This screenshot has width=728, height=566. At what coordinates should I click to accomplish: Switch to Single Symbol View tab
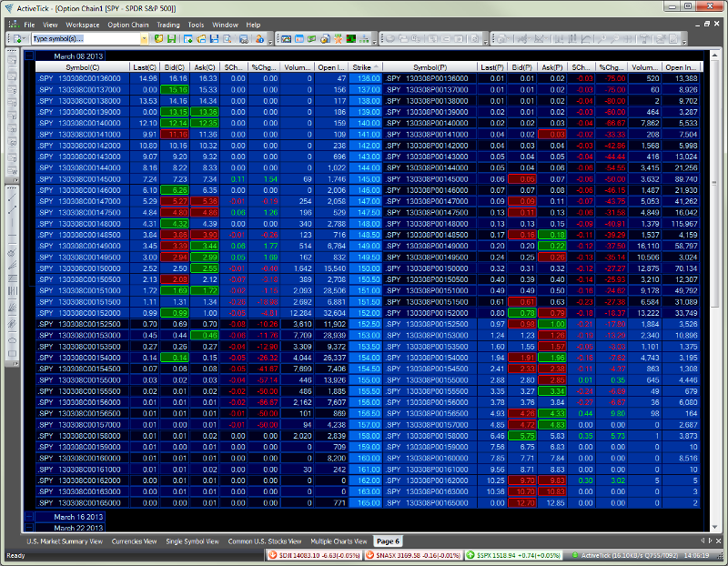(192, 541)
